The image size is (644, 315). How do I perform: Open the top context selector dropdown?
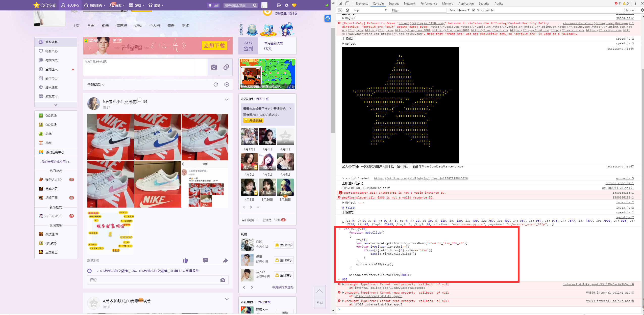370,10
